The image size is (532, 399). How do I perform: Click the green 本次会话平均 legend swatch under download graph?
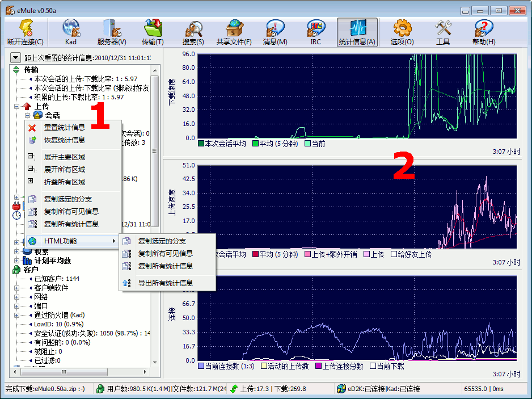pyautogui.click(x=201, y=144)
